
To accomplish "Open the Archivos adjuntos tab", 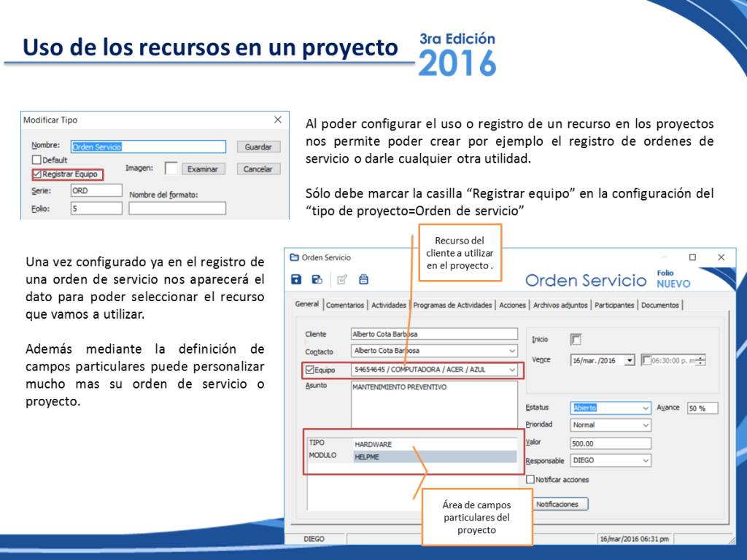I will tap(560, 306).
